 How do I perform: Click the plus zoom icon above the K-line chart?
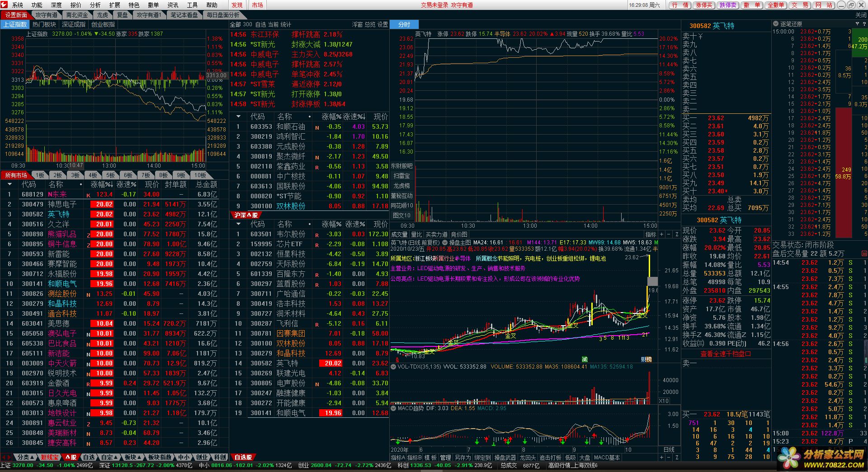point(662,234)
